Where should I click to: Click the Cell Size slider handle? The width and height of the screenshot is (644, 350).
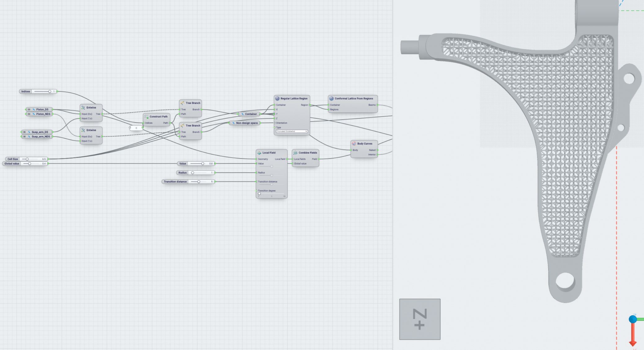click(27, 159)
